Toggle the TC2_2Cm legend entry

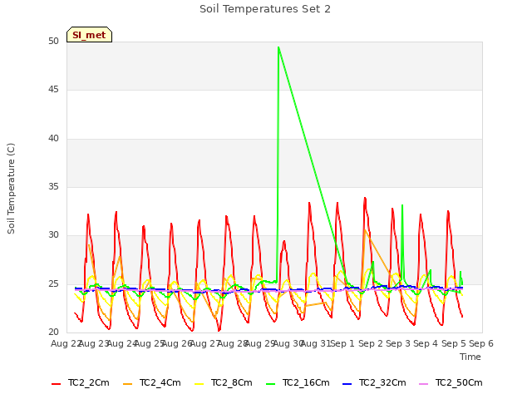click(x=81, y=383)
